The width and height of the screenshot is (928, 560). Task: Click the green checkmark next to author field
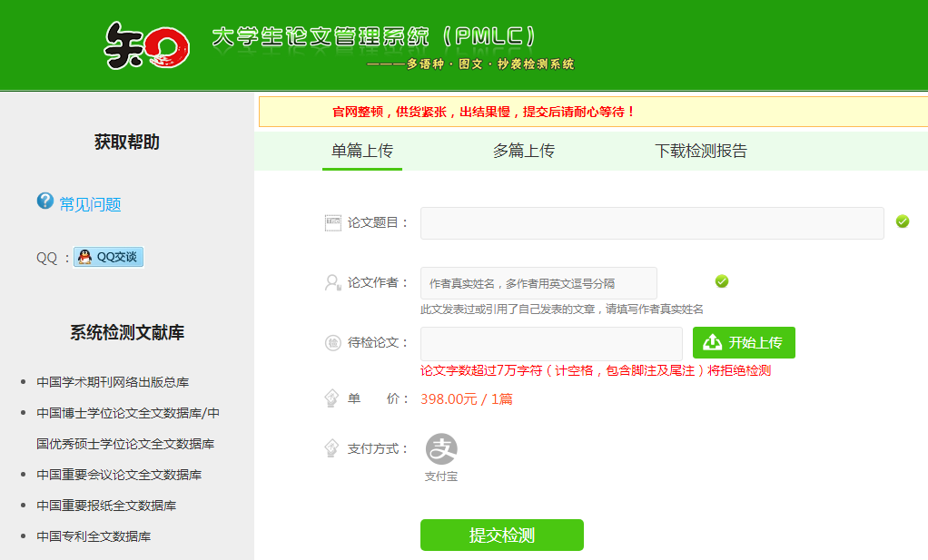pos(722,281)
